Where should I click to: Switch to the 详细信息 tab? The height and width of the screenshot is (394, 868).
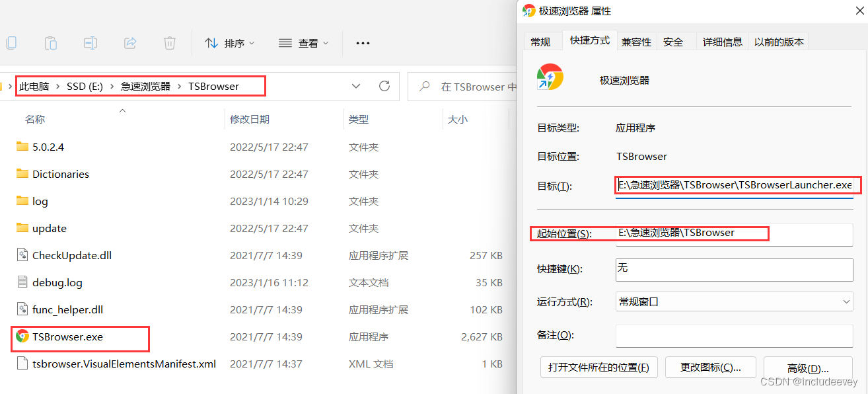[x=723, y=42]
